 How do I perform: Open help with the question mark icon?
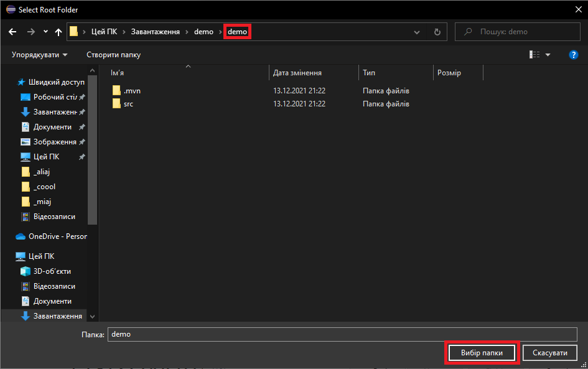coord(573,55)
